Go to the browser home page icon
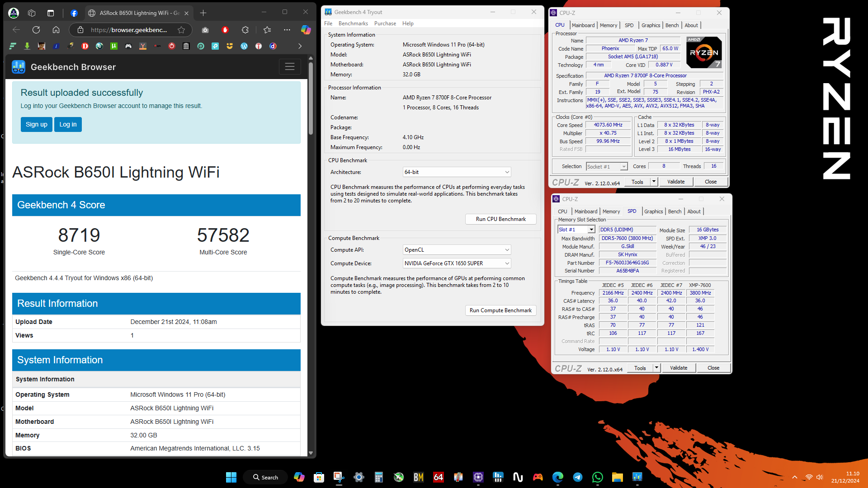This screenshot has height=488, width=868. tap(56, 30)
